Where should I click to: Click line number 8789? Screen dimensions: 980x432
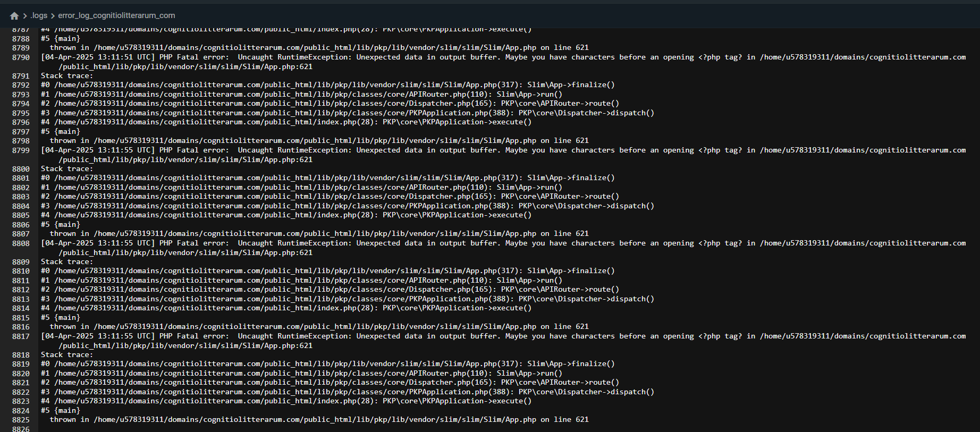21,48
